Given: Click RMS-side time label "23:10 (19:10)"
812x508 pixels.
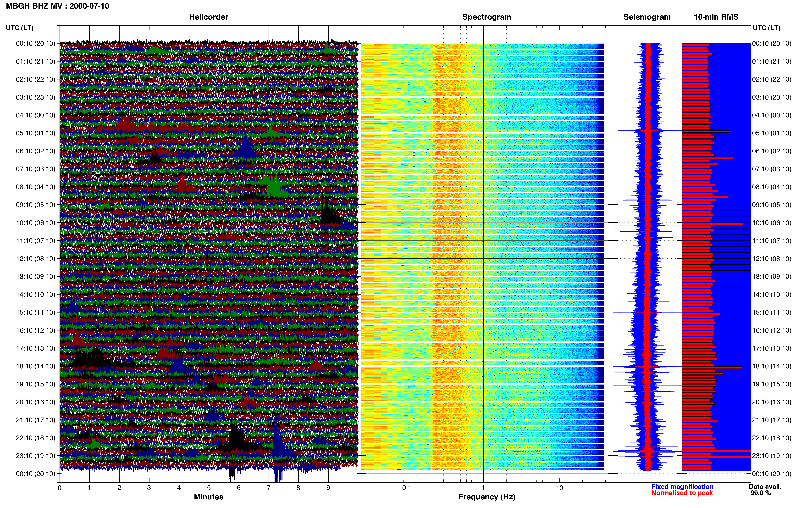Looking at the screenshot, I should coord(772,456).
